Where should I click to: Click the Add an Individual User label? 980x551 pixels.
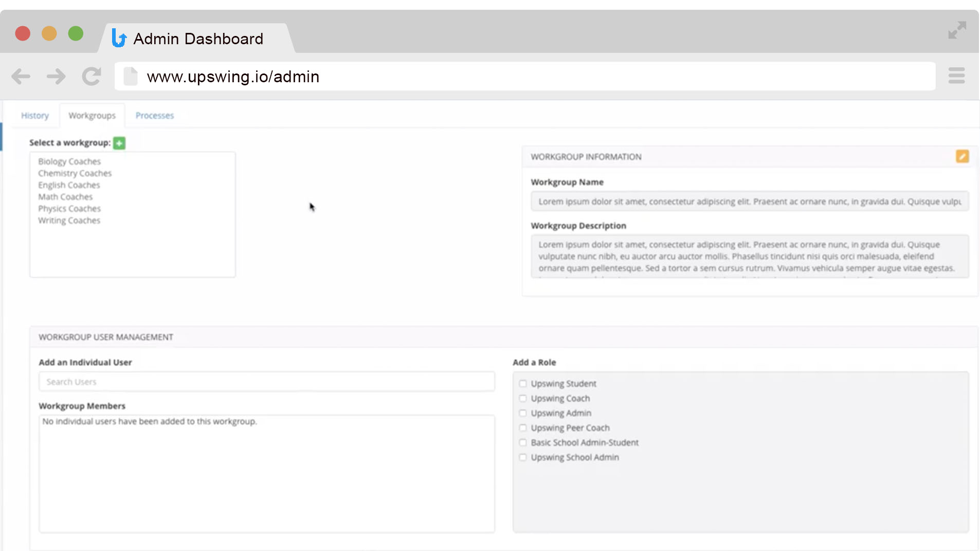85,362
